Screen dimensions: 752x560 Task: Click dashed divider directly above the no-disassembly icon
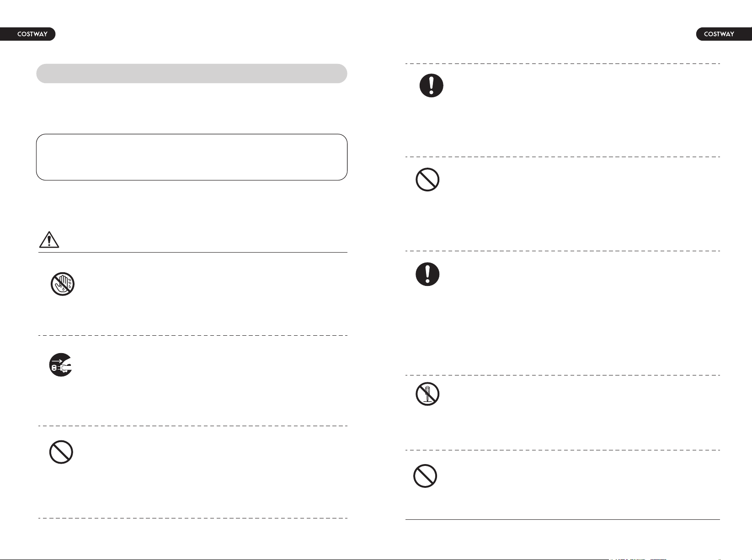click(x=563, y=375)
